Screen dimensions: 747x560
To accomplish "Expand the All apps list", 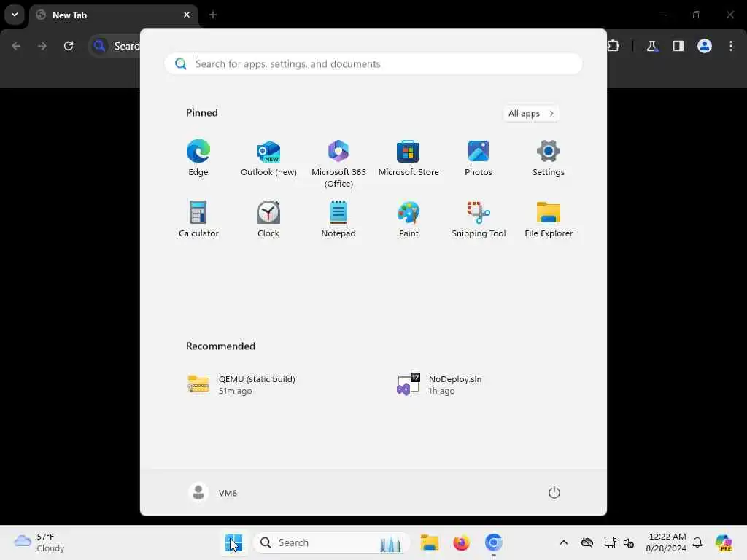I will point(531,113).
